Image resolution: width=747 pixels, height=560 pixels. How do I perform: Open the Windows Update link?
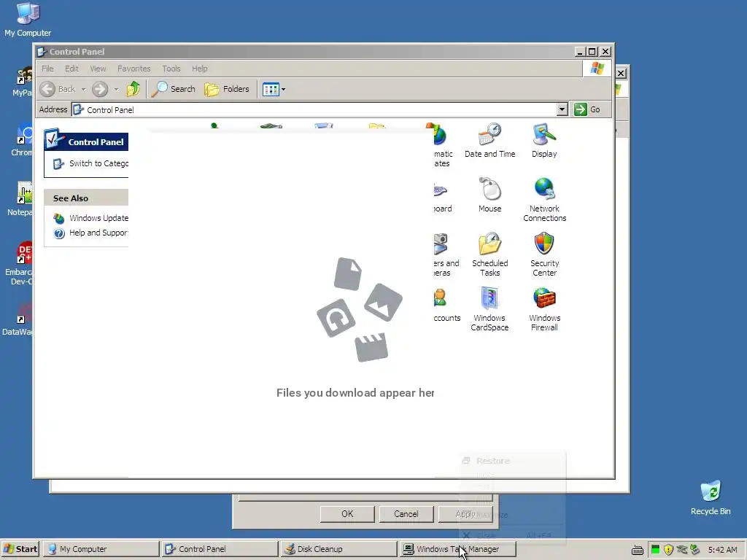point(98,218)
